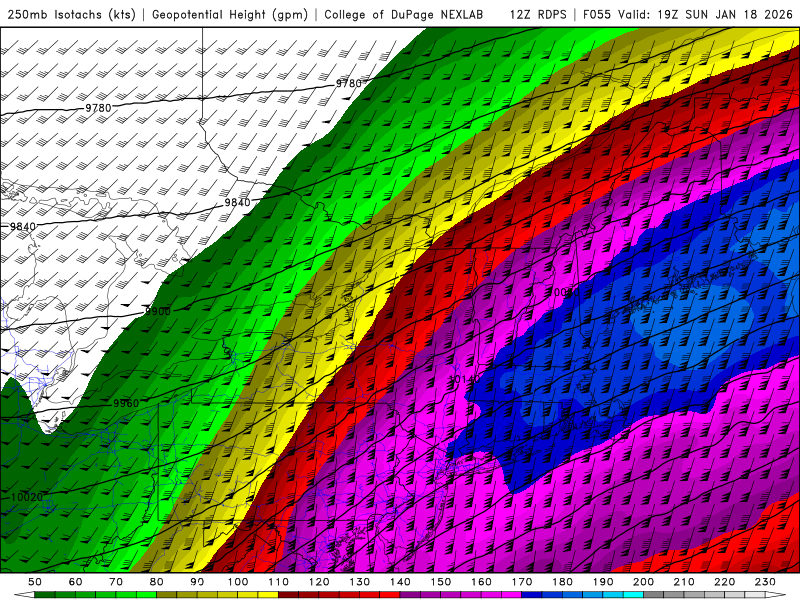Click the color bar's left arrow end
Viewport: 800px width, 600px height.
tap(24, 595)
